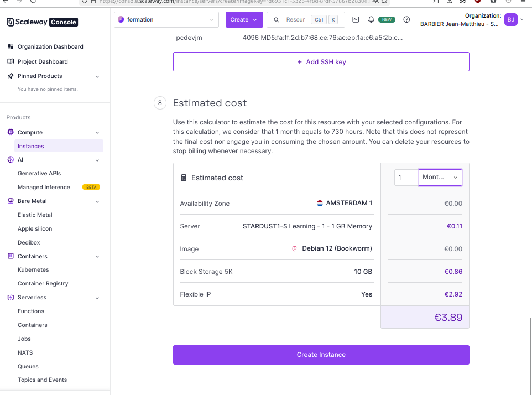The width and height of the screenshot is (532, 395).
Task: Open serverless Containers under Functions
Action: pyautogui.click(x=33, y=325)
